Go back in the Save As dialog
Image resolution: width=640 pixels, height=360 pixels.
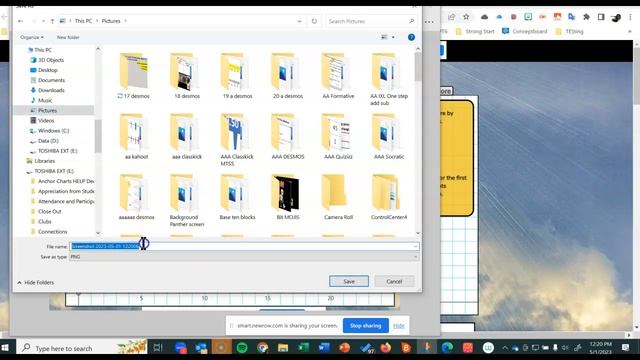20,21
